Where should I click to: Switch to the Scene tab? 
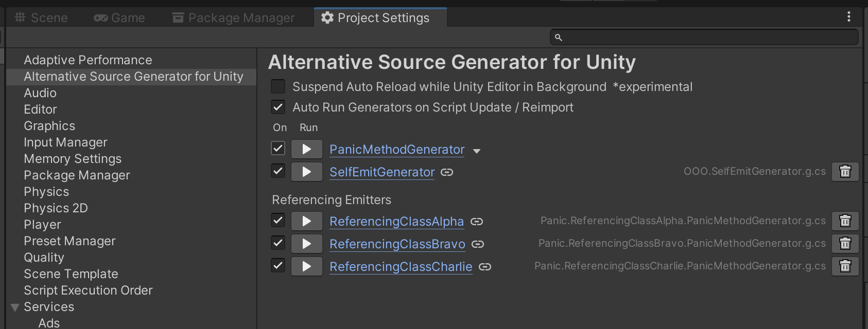(41, 18)
